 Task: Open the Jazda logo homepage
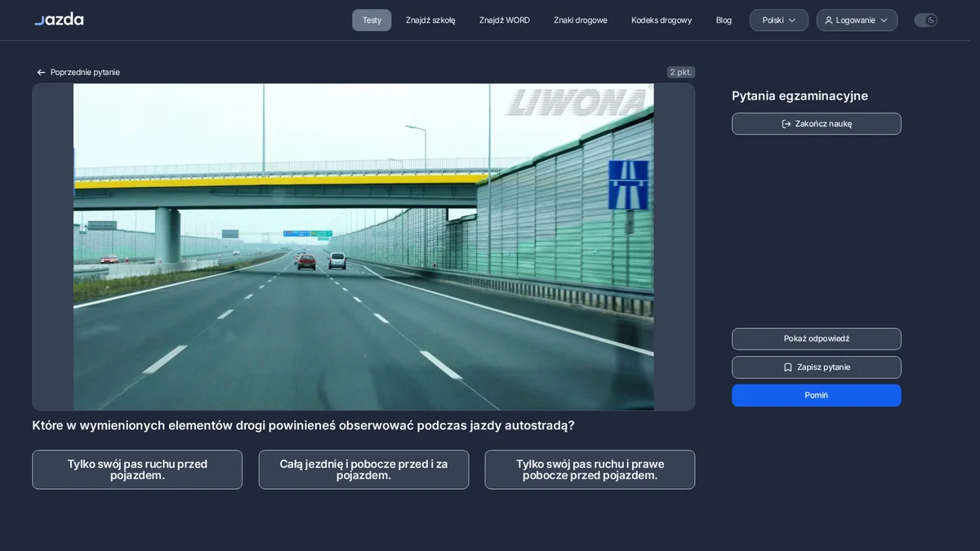[59, 20]
